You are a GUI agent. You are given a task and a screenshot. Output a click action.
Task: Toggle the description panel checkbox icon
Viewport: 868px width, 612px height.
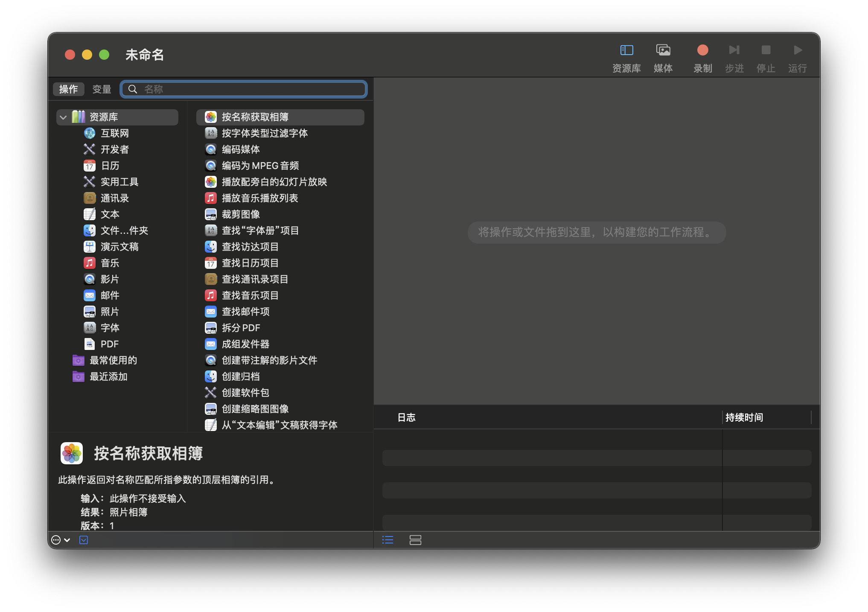84,540
